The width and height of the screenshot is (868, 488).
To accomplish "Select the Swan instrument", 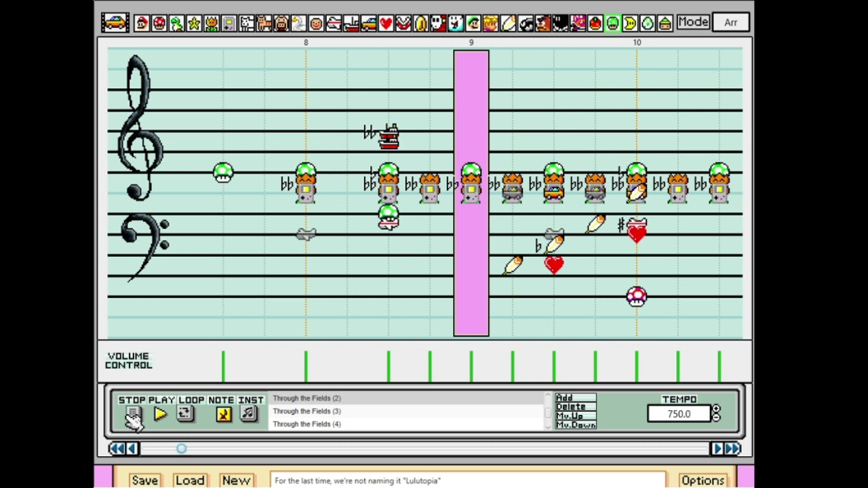I will 299,23.
